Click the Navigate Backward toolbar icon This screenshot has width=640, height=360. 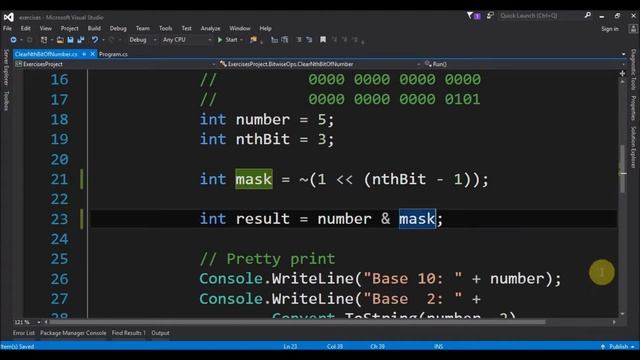pyautogui.click(x=13, y=40)
